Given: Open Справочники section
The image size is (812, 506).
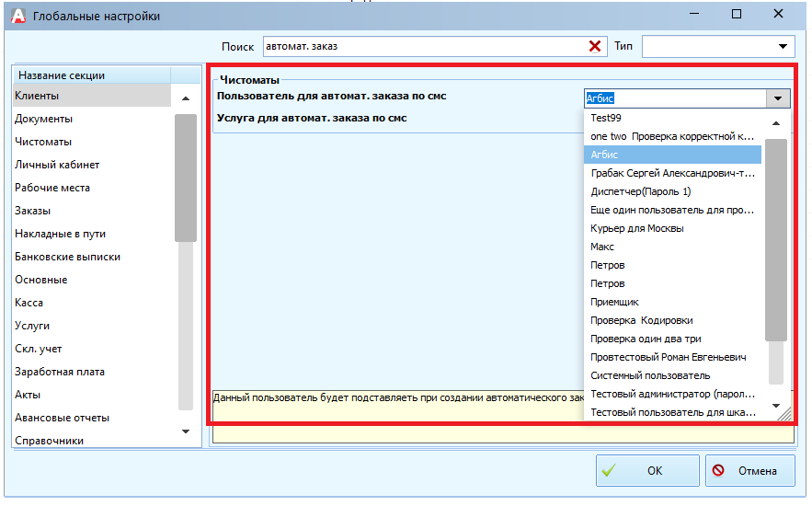Looking at the screenshot, I should tap(92, 441).
